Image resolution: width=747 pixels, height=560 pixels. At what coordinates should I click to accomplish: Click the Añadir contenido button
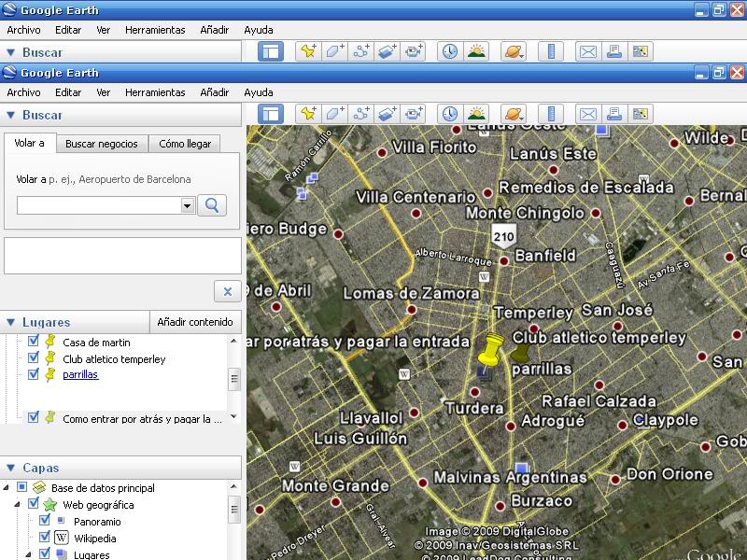[x=195, y=322]
